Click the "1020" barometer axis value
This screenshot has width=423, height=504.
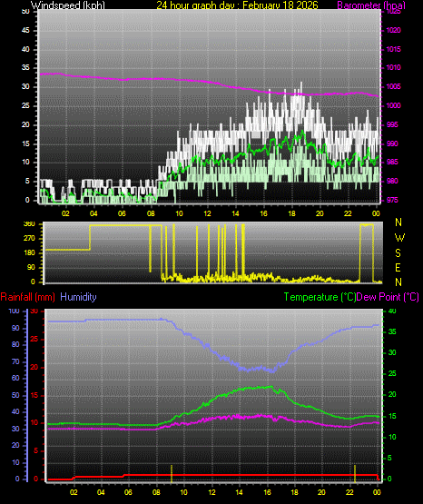pyautogui.click(x=393, y=30)
